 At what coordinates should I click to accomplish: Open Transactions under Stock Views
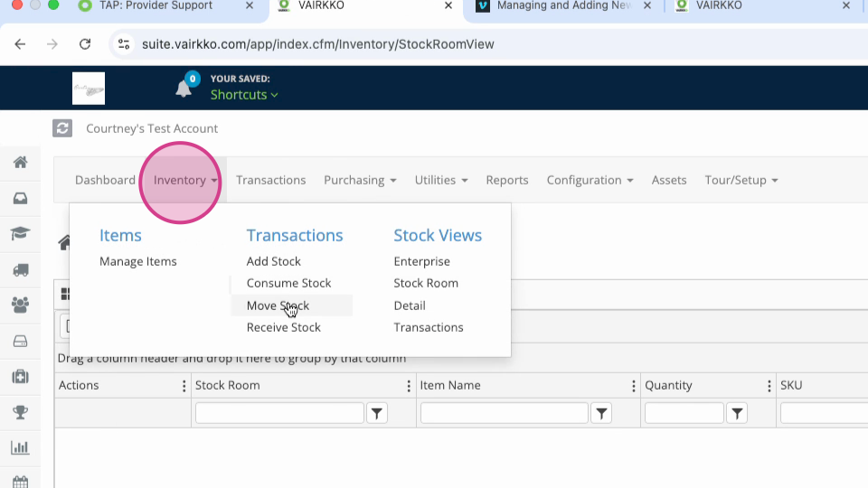429,327
